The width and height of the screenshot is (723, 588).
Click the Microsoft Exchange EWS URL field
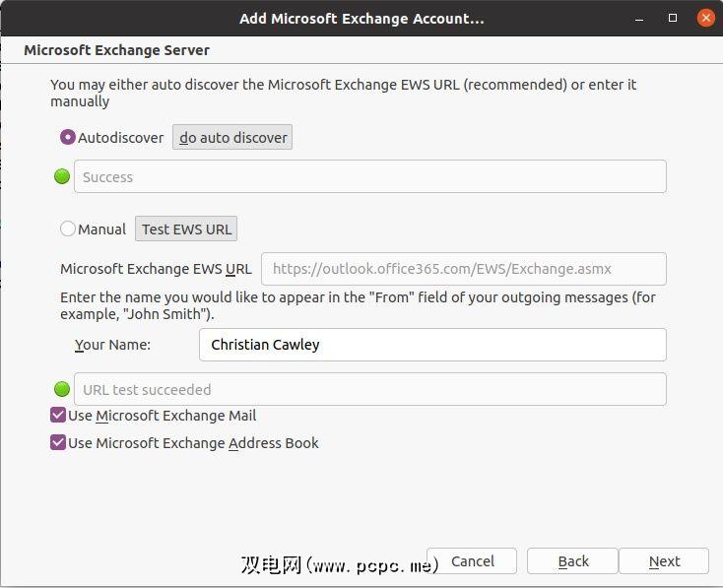463,269
